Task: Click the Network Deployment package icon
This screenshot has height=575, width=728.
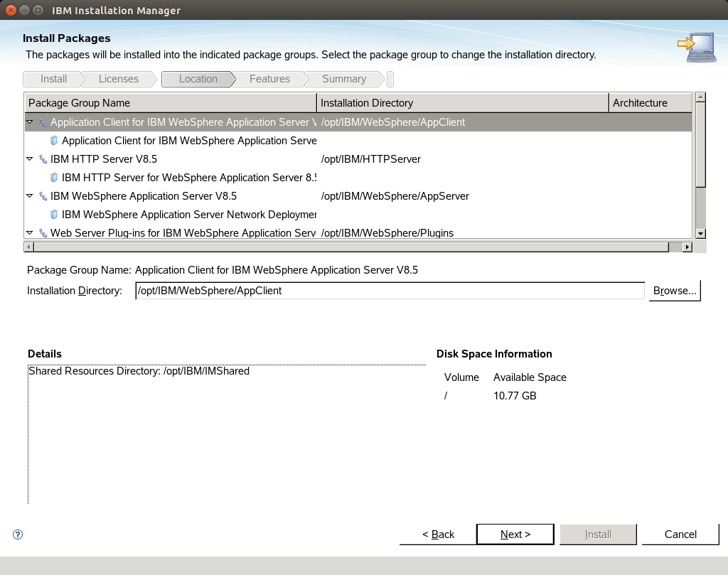Action: 54,215
